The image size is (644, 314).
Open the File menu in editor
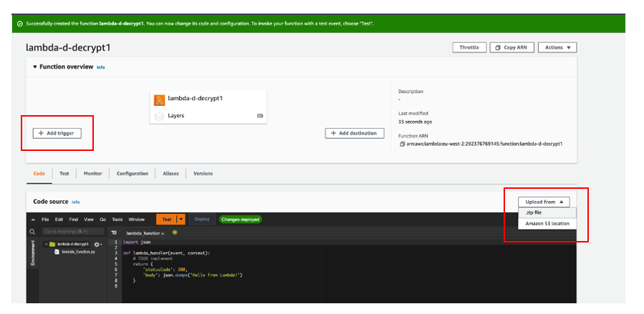coord(45,220)
